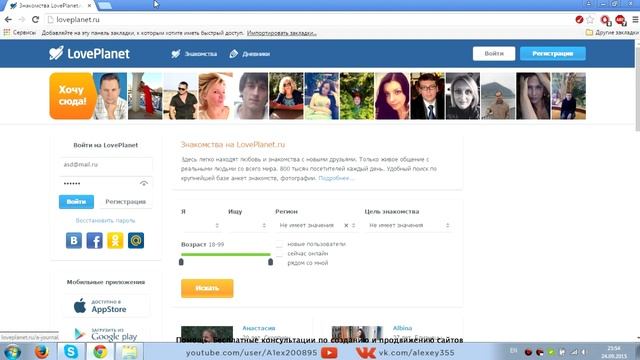Open the Регион dropdown
The height and width of the screenshot is (360, 640).
pyautogui.click(x=317, y=225)
